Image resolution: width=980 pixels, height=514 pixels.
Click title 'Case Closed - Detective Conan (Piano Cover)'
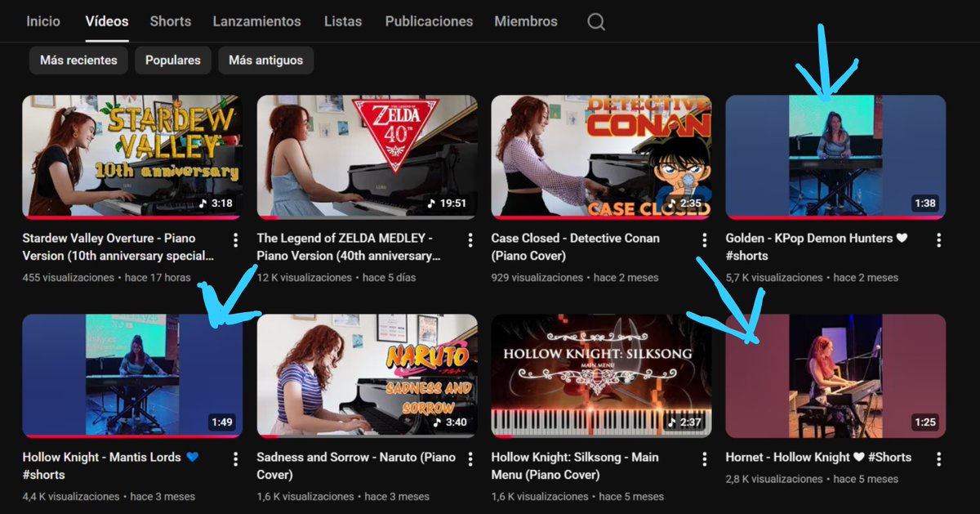[x=575, y=247]
